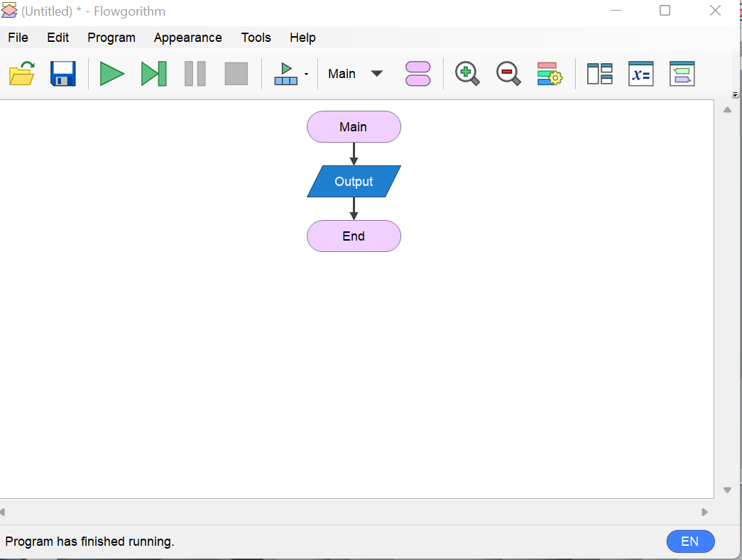Open the Main function selector dropdown
The height and width of the screenshot is (560, 742).
point(354,73)
